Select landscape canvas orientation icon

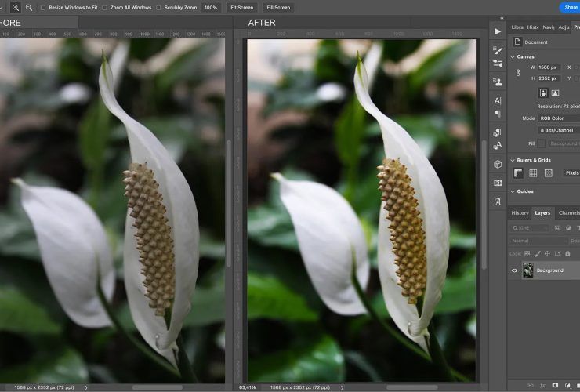coord(555,93)
